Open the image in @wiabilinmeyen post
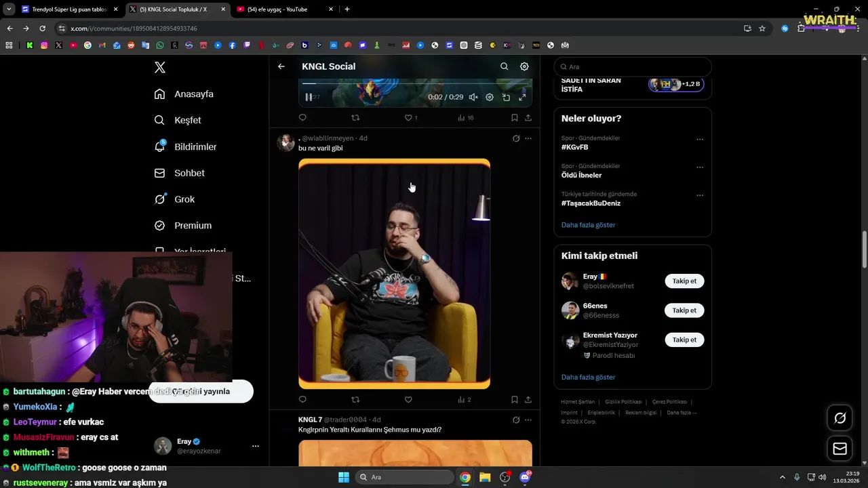 coord(394,274)
